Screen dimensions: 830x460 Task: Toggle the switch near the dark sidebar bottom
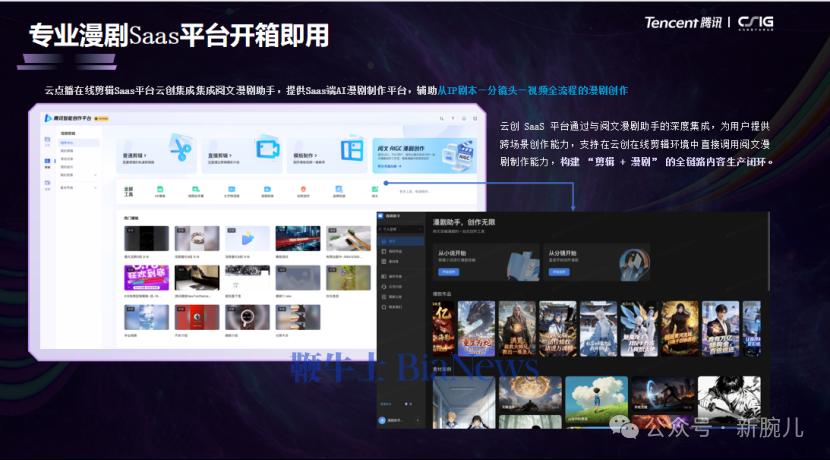pyautogui.click(x=408, y=404)
